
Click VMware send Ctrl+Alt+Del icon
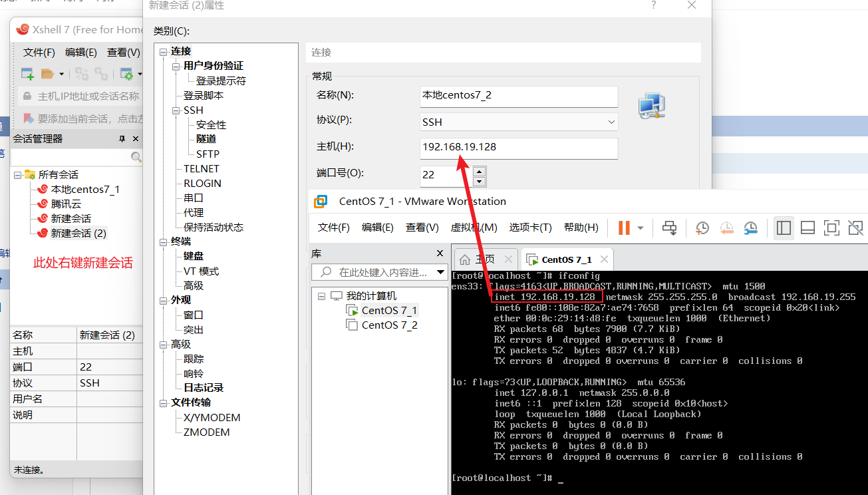pyautogui.click(x=670, y=228)
